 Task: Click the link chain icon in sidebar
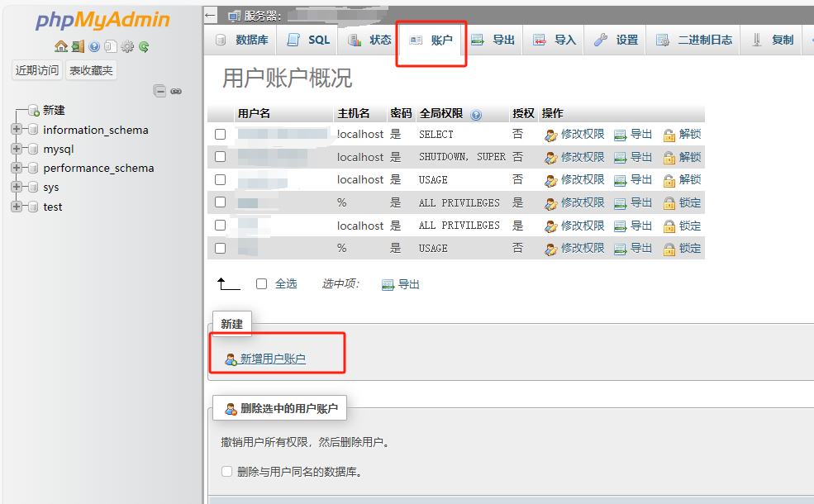176,91
